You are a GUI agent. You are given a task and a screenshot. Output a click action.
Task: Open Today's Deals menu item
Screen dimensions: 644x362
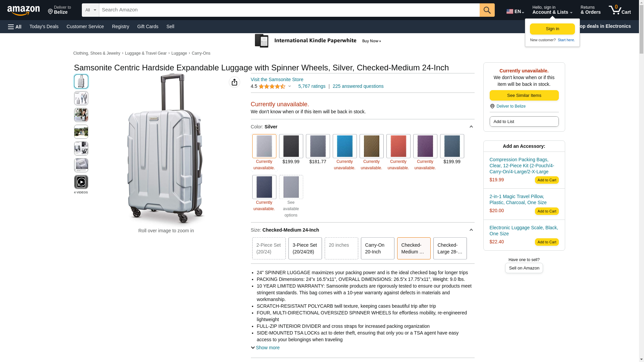pyautogui.click(x=44, y=26)
